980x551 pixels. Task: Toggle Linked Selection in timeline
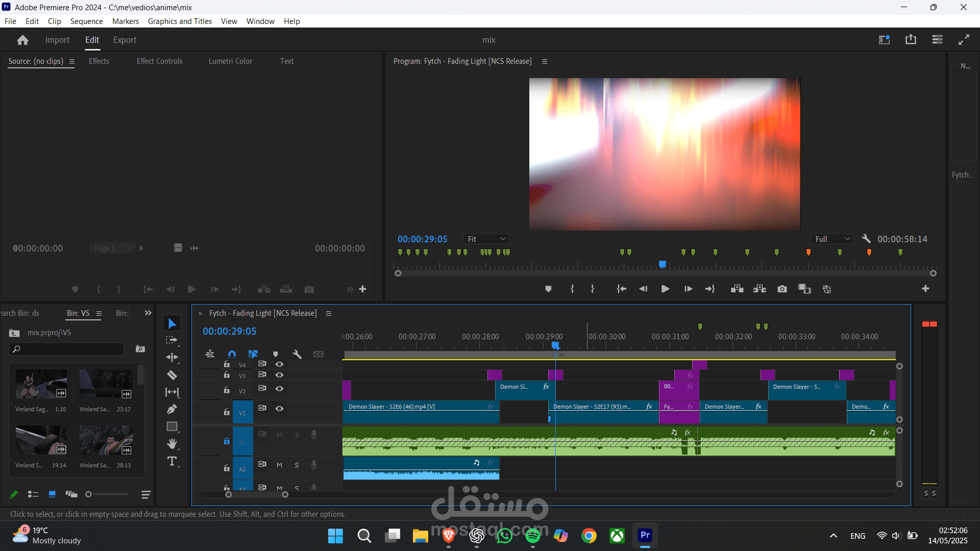[253, 354]
